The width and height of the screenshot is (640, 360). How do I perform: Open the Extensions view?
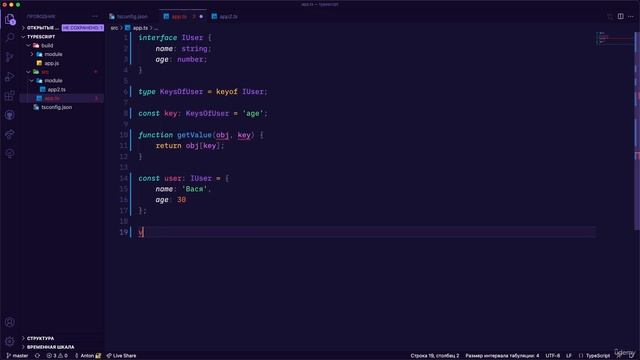tap(10, 96)
